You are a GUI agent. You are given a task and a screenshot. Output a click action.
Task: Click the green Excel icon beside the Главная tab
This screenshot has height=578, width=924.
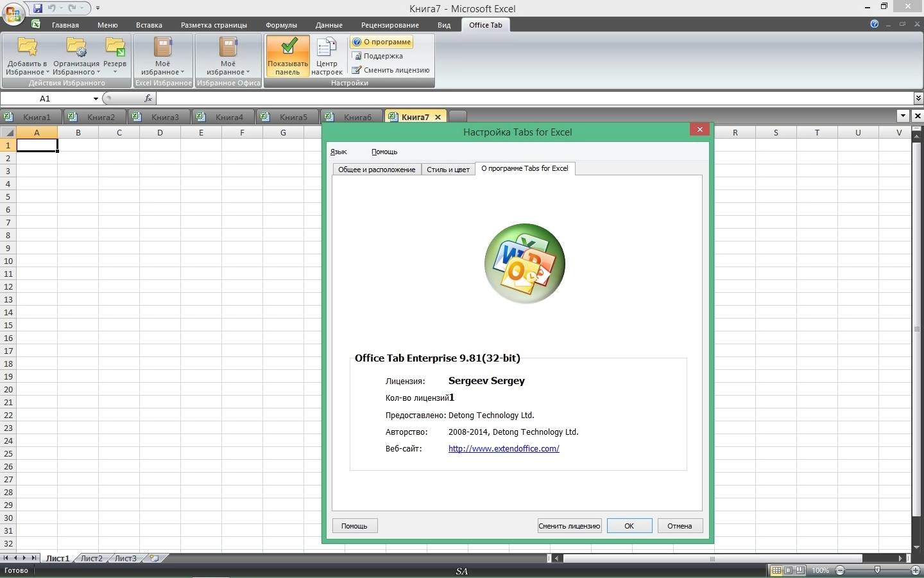click(x=36, y=24)
